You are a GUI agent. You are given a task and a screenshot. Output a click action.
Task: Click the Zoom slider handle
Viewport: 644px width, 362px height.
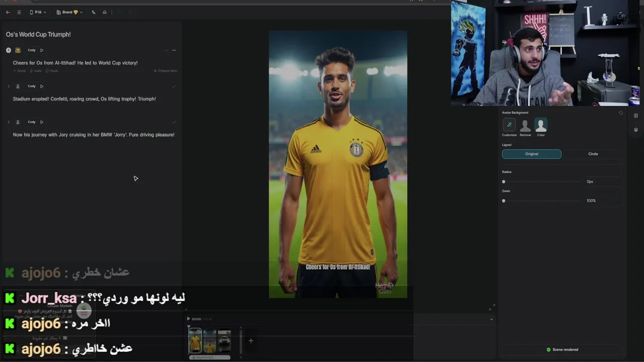click(504, 201)
